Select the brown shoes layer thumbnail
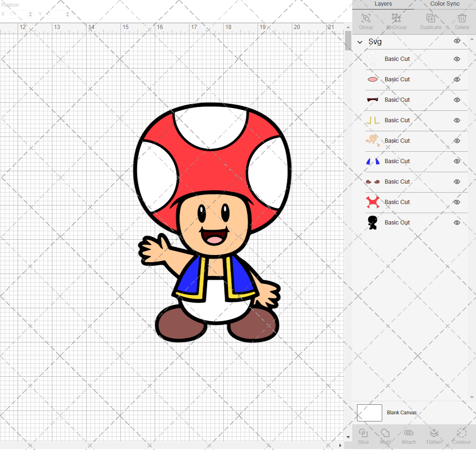 (x=373, y=181)
